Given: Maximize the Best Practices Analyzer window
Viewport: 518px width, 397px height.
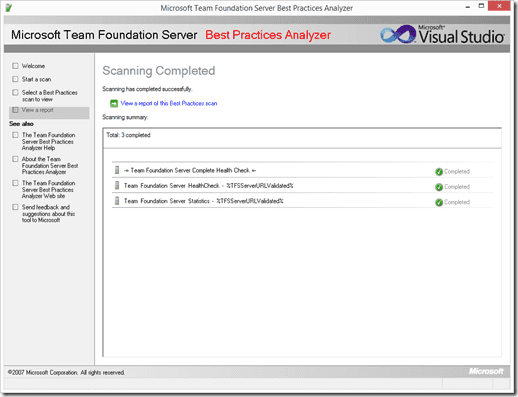Looking at the screenshot, I should pyautogui.click(x=481, y=6).
